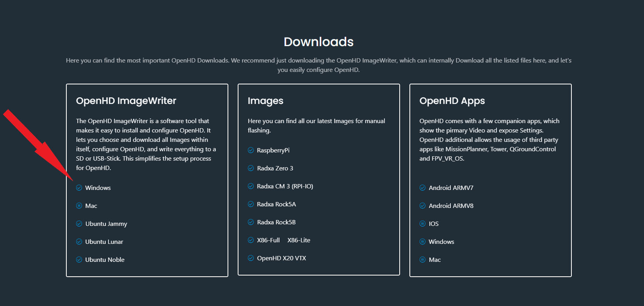The image size is (644, 306).
Task: Click the pause icon beside OpenHD Apps Windows
Action: click(422, 242)
